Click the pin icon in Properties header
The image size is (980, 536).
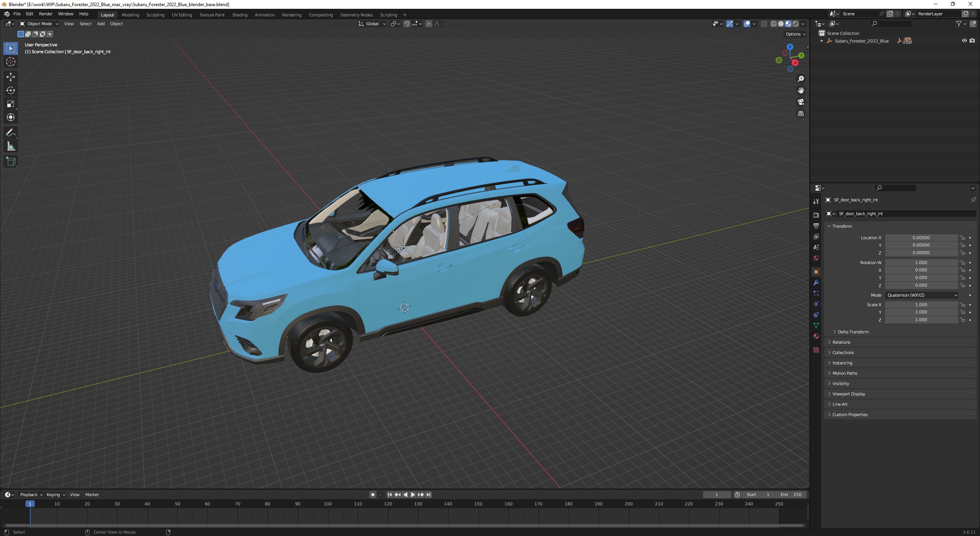(973, 200)
